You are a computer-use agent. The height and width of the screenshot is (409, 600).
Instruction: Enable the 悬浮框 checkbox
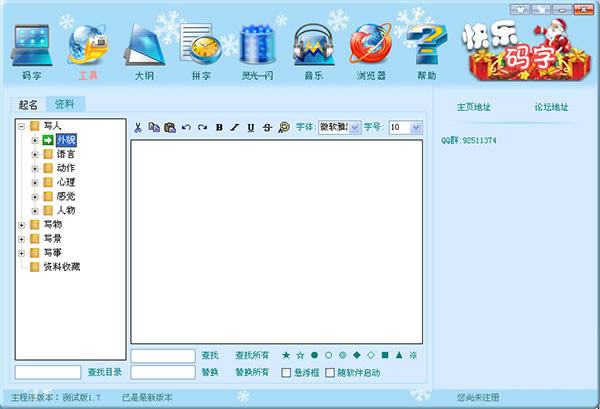(x=287, y=373)
